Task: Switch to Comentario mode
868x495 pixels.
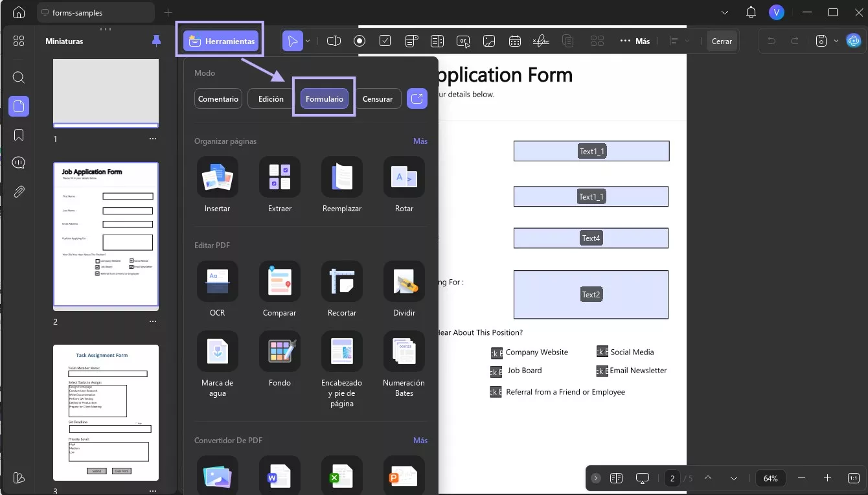Action: [218, 98]
